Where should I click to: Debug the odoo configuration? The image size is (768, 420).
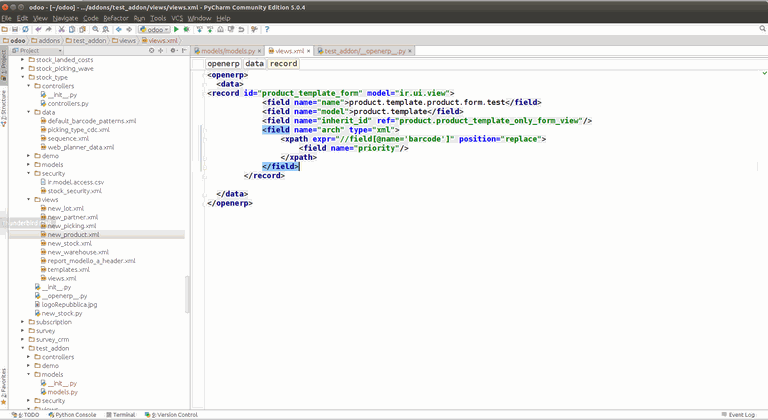click(187, 29)
